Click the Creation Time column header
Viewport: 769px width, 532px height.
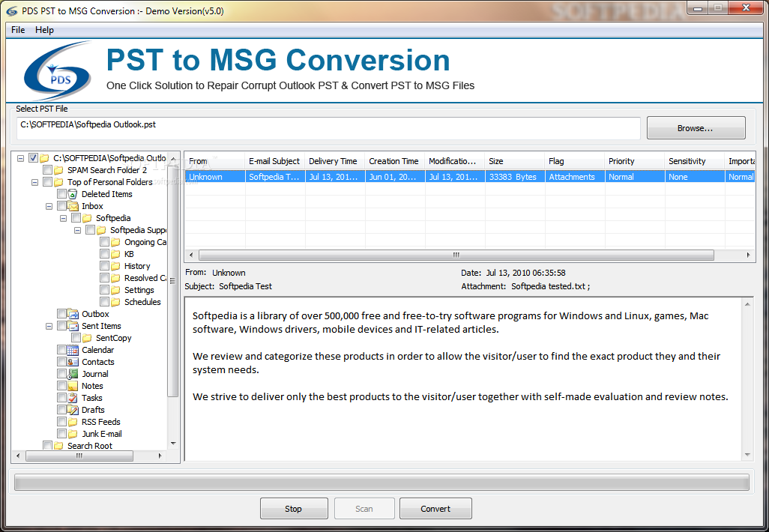[394, 161]
